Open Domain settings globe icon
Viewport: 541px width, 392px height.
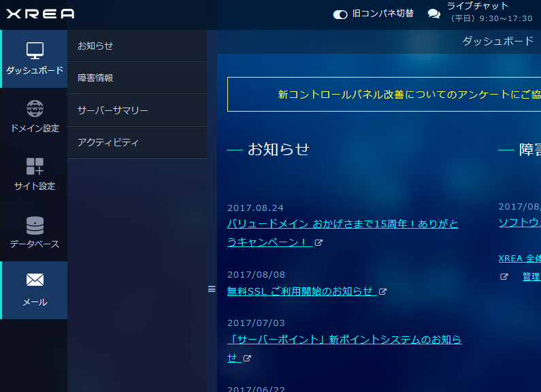point(35,109)
